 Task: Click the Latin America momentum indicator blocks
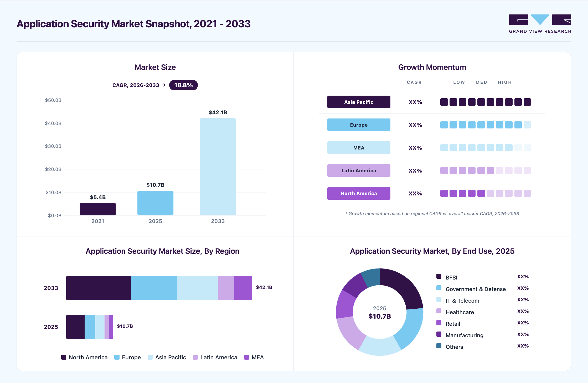pos(486,170)
